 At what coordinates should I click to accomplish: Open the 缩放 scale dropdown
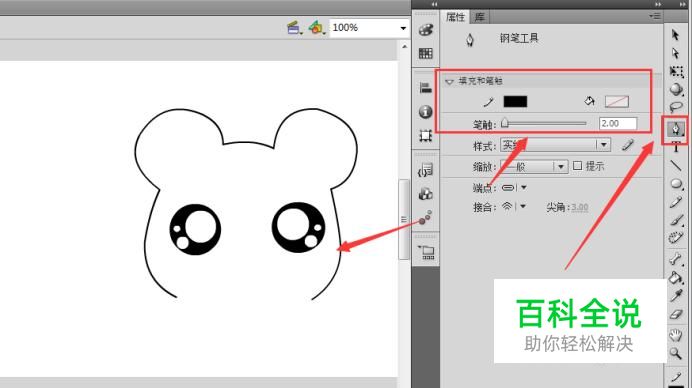(534, 166)
